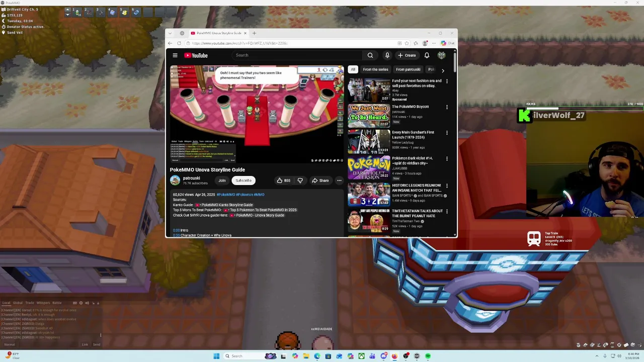Click the YouTube logo home link

[x=196, y=55]
